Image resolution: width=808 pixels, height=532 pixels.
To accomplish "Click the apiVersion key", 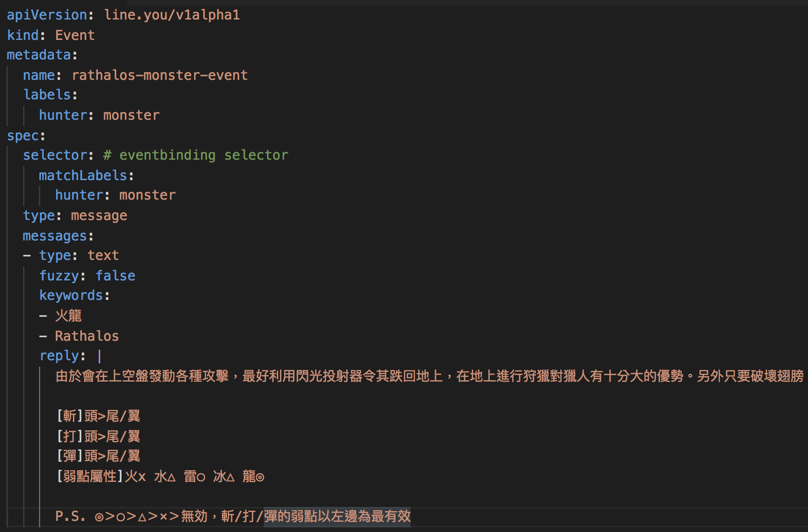I will (x=47, y=15).
